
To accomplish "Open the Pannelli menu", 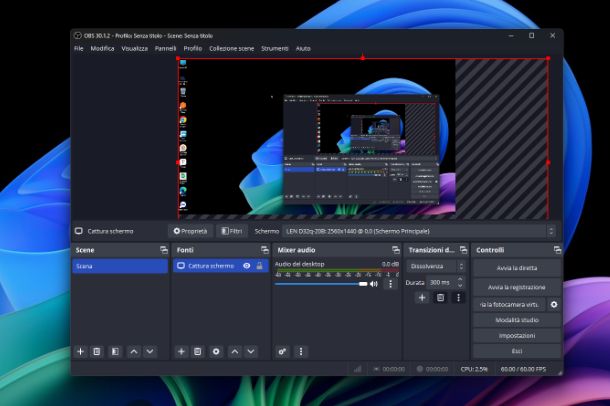I will [x=165, y=49].
